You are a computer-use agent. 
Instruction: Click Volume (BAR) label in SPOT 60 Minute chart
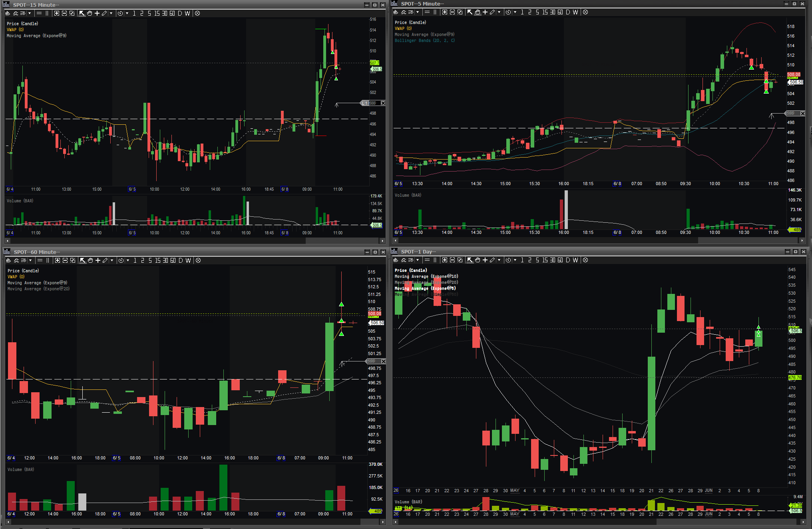click(20, 469)
